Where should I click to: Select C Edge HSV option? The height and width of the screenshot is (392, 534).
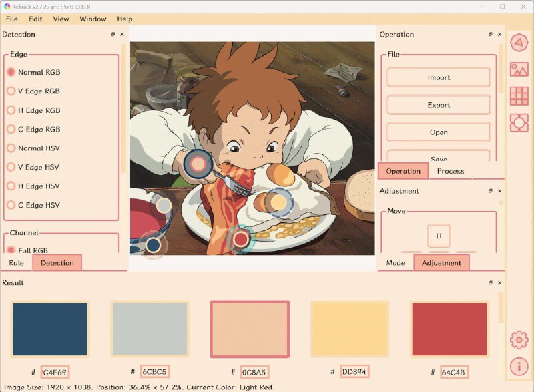tap(33, 206)
